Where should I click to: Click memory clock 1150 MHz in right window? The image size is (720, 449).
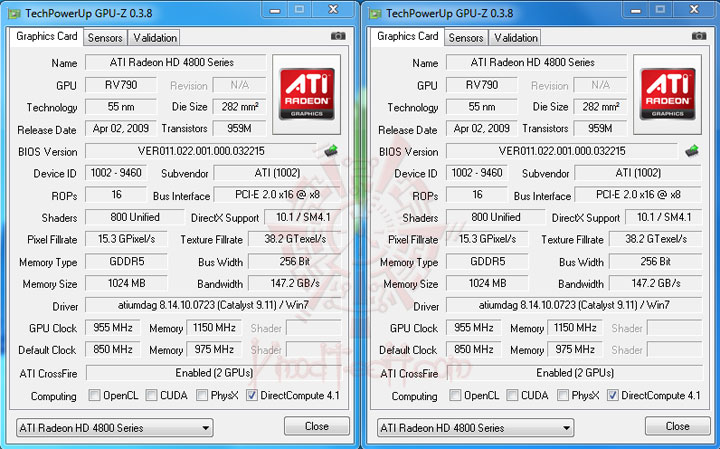(x=575, y=328)
